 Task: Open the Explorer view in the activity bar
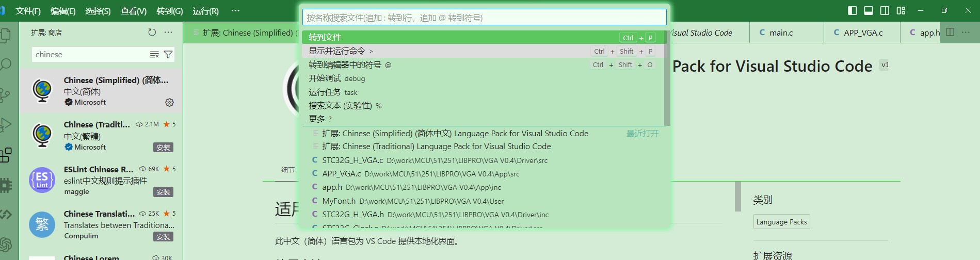click(5, 35)
